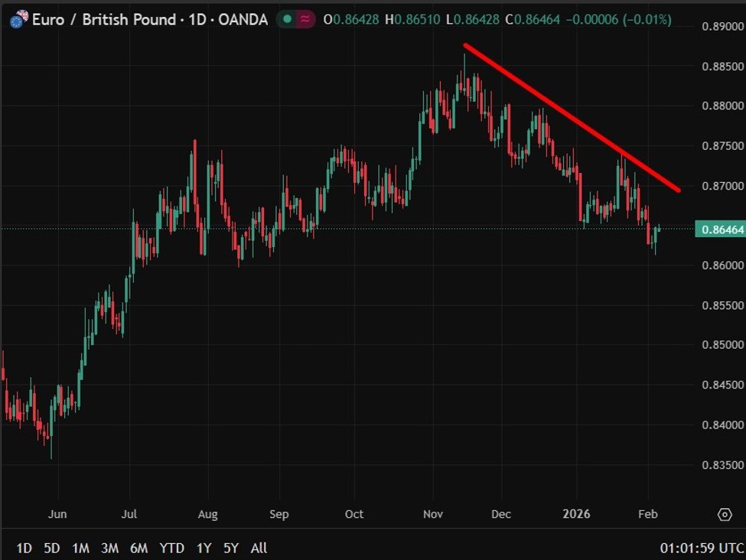Open chart settings hexagon gear icon
The width and height of the screenshot is (746, 560).
point(724,514)
